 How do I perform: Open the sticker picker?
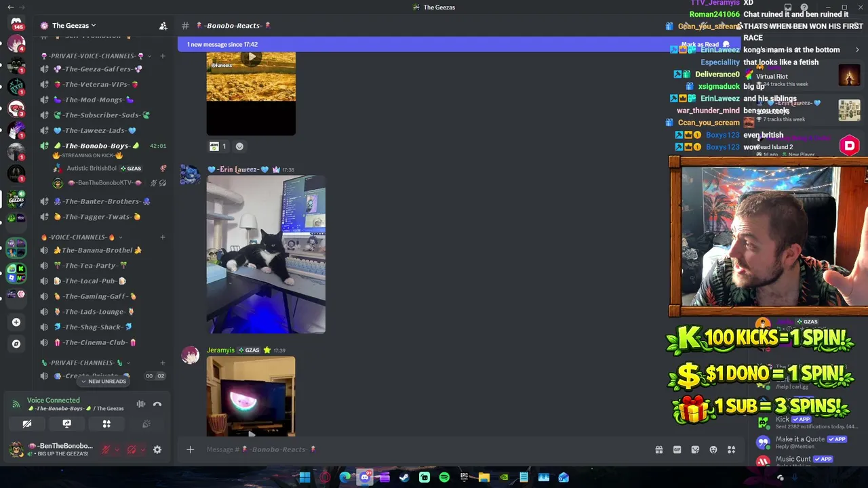pyautogui.click(x=695, y=449)
